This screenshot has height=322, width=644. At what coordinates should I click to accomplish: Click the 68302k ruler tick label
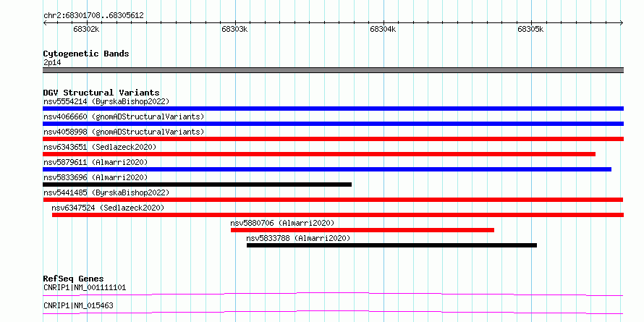click(86, 29)
